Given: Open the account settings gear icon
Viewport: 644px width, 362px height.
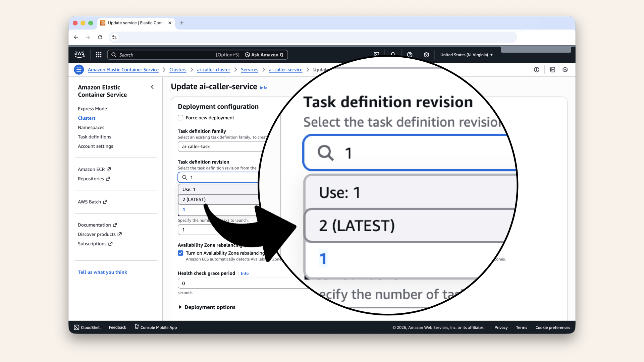Looking at the screenshot, I should [x=426, y=54].
